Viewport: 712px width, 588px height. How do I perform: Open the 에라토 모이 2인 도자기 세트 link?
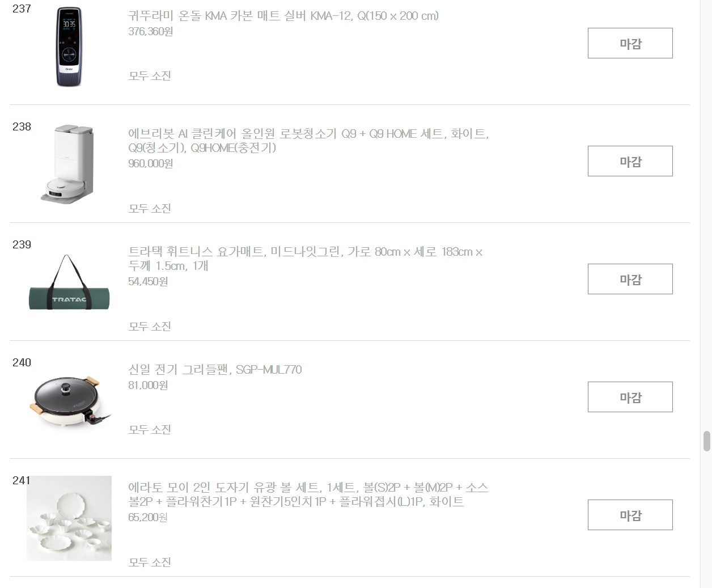[308, 494]
